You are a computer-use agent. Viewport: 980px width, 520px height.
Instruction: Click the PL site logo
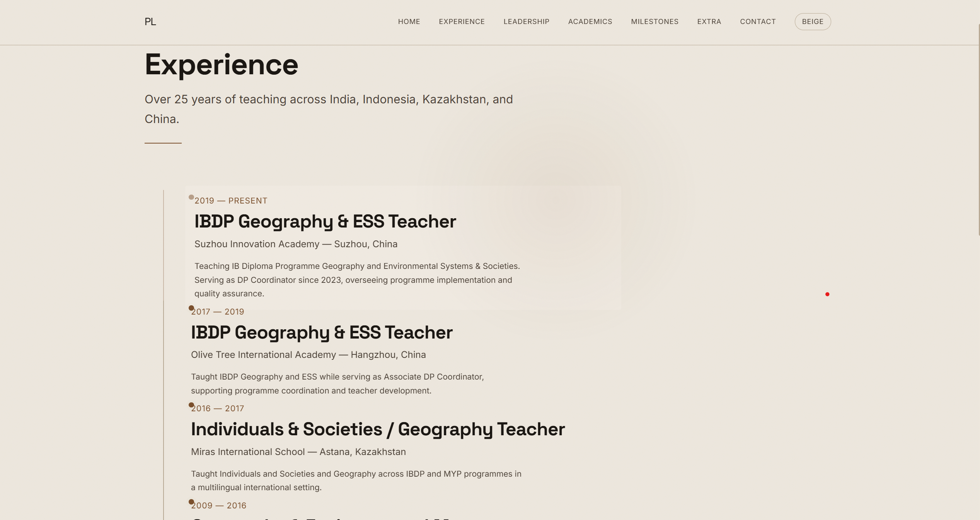pyautogui.click(x=150, y=22)
